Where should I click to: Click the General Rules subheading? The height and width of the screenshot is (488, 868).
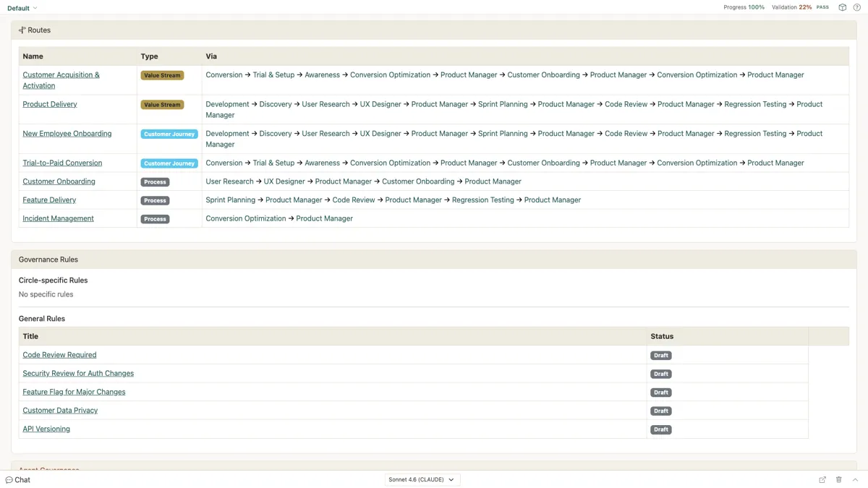(42, 319)
